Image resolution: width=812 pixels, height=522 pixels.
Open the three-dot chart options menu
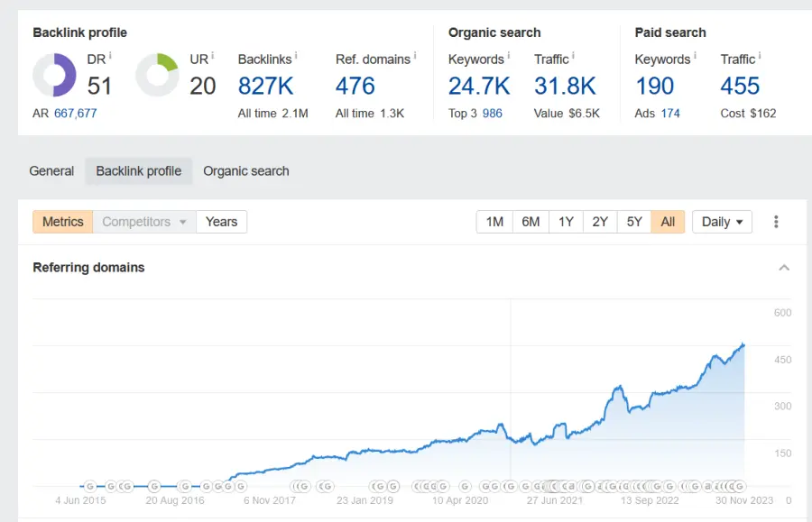[x=776, y=222]
